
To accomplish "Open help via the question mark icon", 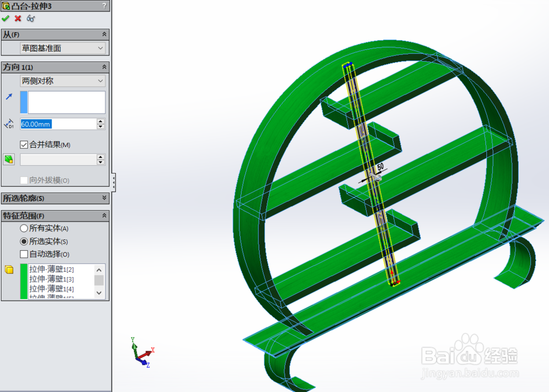I will (x=104, y=5).
